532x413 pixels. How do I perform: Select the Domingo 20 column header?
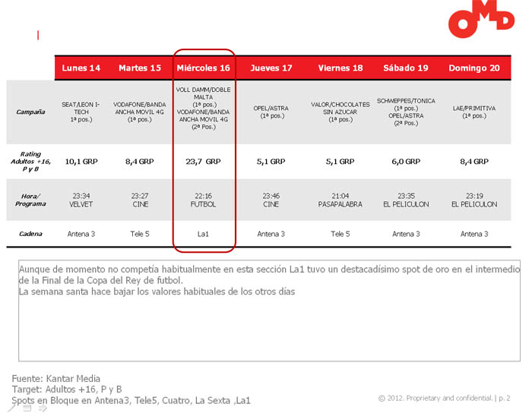pos(474,68)
